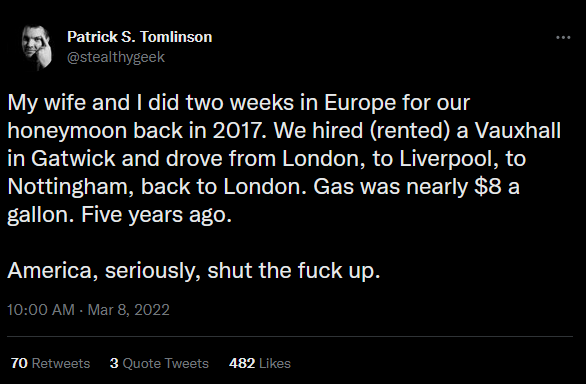The image size is (586, 384).
Task: Click the tweet's first line about Europe
Action: 238,102
